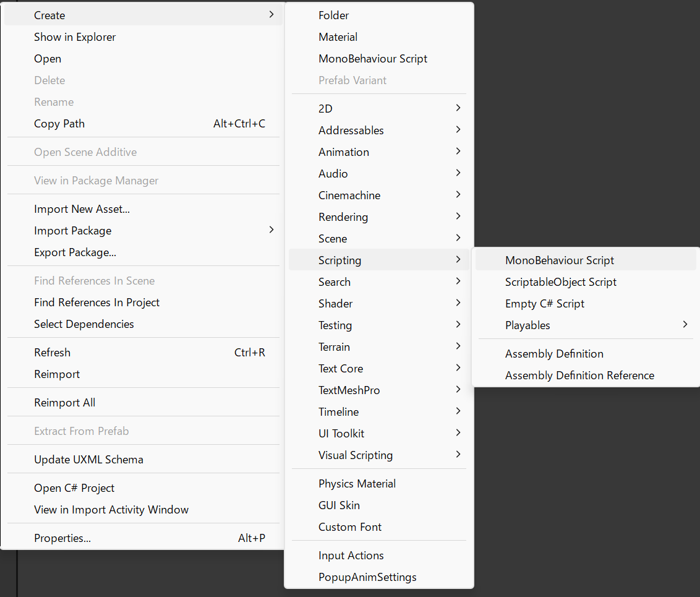This screenshot has height=597, width=700.
Task: Open C# Project
Action: (x=74, y=488)
